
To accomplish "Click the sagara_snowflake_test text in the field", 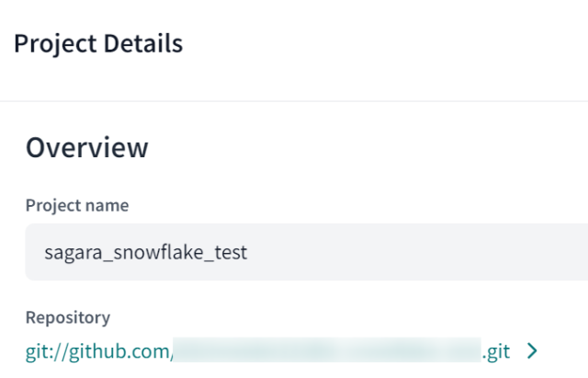I will pos(146,252).
